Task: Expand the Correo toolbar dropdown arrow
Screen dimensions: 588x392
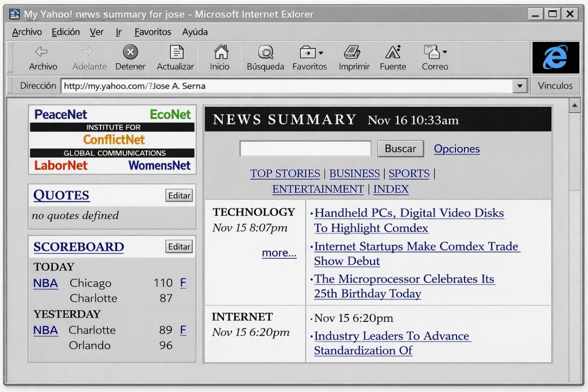Action: tap(445, 52)
